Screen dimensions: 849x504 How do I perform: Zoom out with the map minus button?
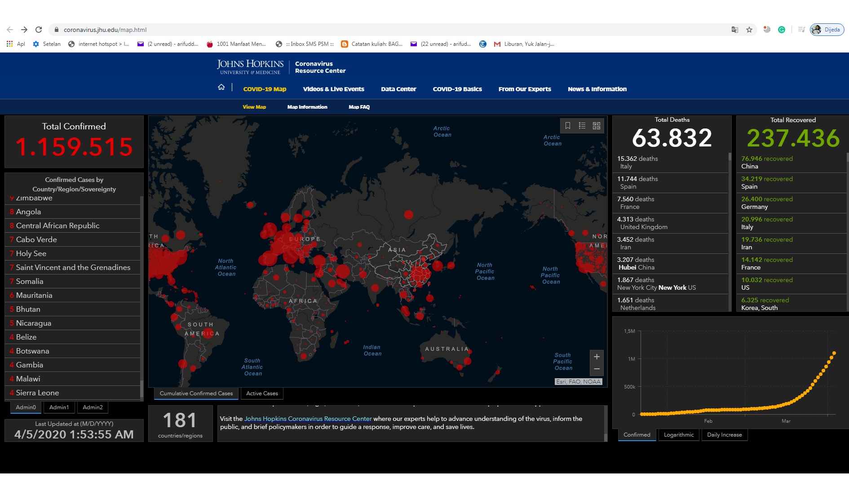click(597, 369)
